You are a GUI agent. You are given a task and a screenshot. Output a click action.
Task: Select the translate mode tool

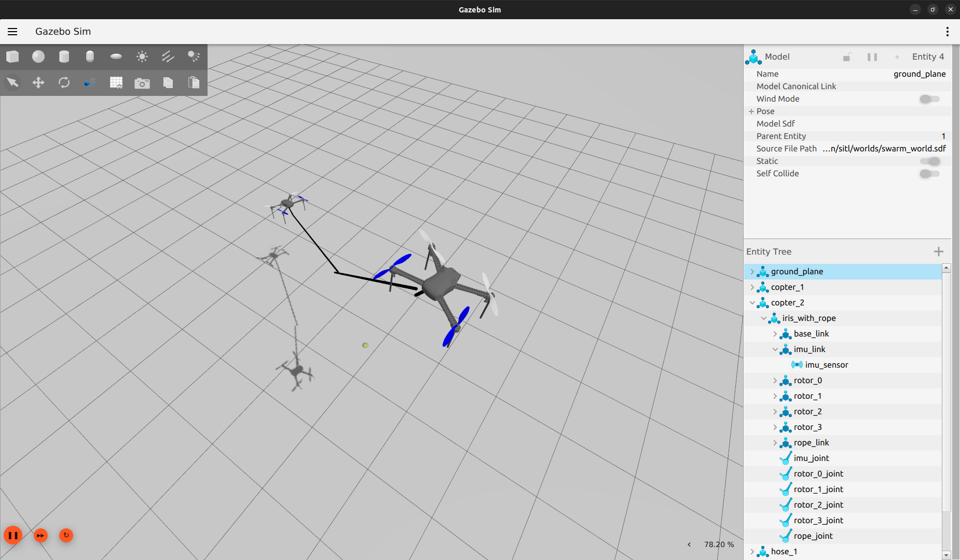pos(38,82)
